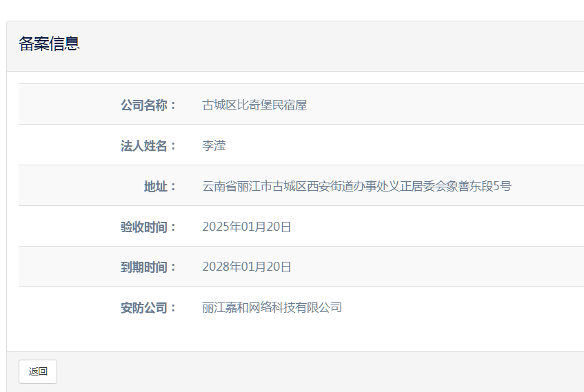
Task: Click 有限公司 ending the security company name
Action: [319, 307]
